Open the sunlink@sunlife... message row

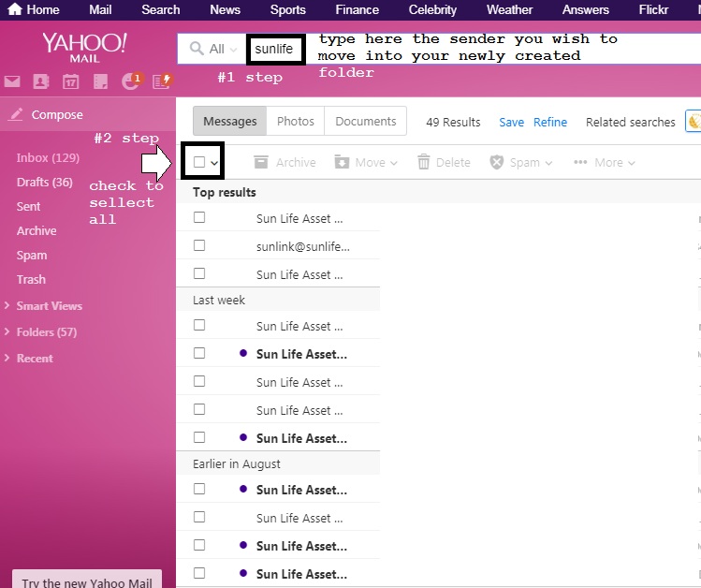pos(278,246)
